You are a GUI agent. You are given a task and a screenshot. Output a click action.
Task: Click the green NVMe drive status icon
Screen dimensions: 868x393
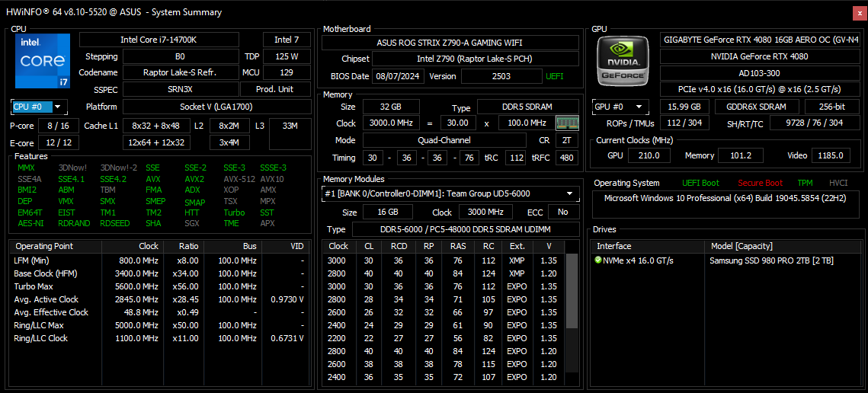click(598, 260)
